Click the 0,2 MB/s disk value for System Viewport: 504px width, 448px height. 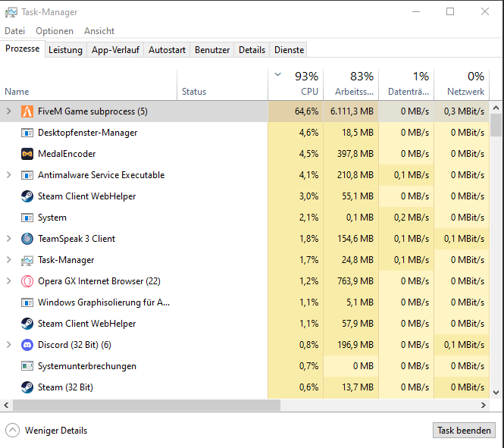coord(412,218)
